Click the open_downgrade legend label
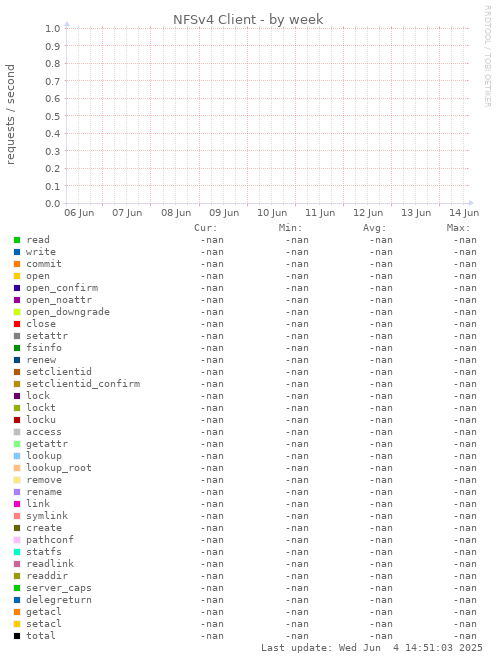Image resolution: width=497 pixels, height=660 pixels. point(68,312)
